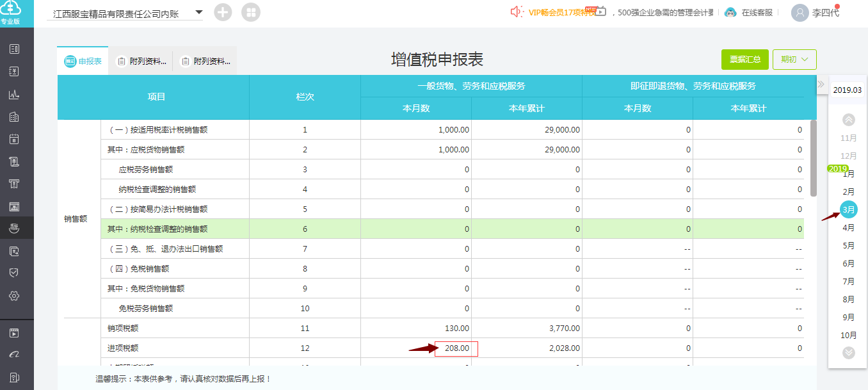The width and height of the screenshot is (868, 390).
Task: Open the settings gear in sidebar
Action: pos(14,296)
